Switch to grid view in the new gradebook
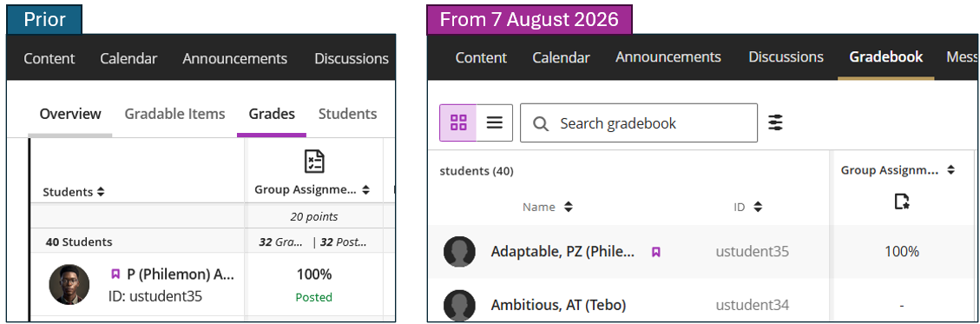Image resolution: width=980 pixels, height=324 pixels. click(458, 122)
